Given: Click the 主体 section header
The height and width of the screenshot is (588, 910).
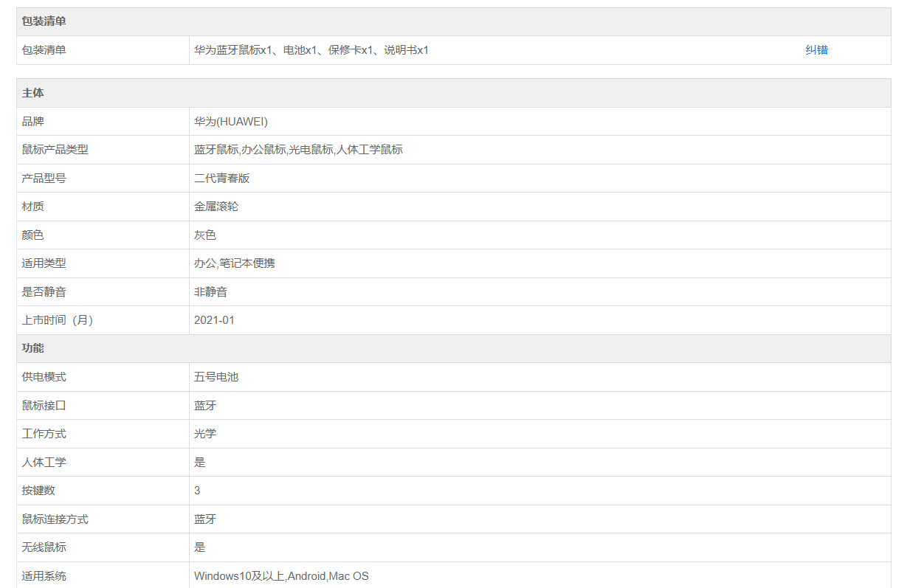Looking at the screenshot, I should coord(33,93).
